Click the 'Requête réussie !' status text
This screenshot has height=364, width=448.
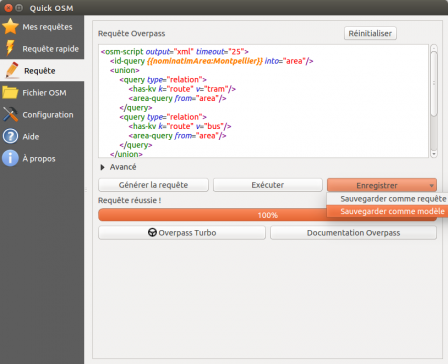[x=130, y=200]
